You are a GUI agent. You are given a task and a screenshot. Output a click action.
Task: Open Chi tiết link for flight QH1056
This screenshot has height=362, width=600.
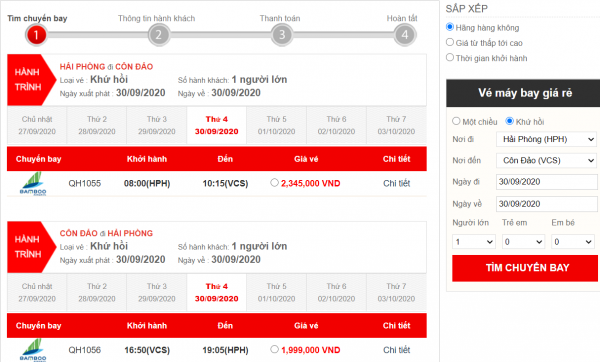tap(396, 350)
